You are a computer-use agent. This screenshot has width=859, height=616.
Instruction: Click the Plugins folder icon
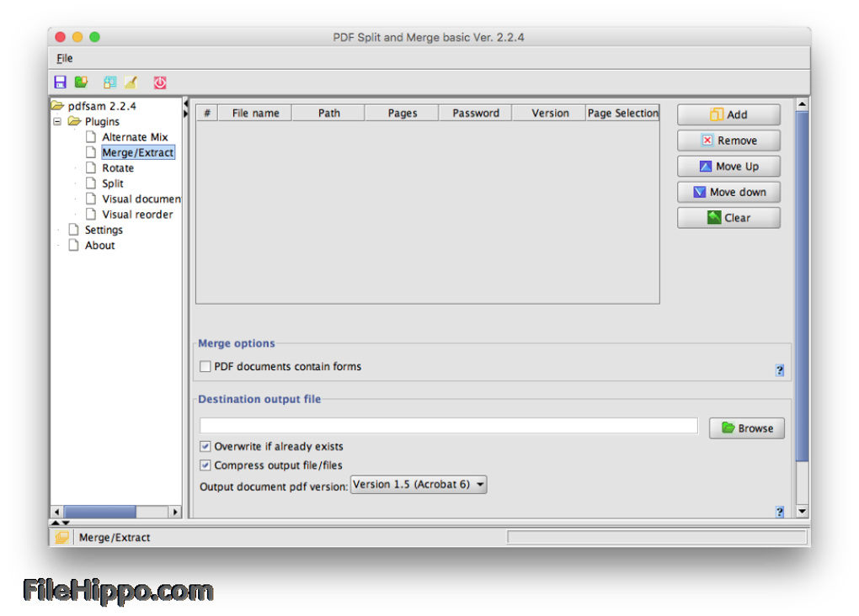click(74, 121)
